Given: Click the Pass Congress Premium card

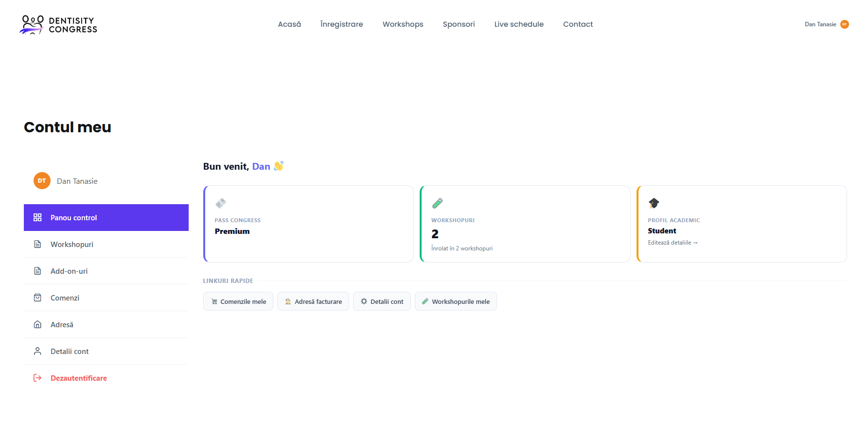Looking at the screenshot, I should [x=308, y=224].
